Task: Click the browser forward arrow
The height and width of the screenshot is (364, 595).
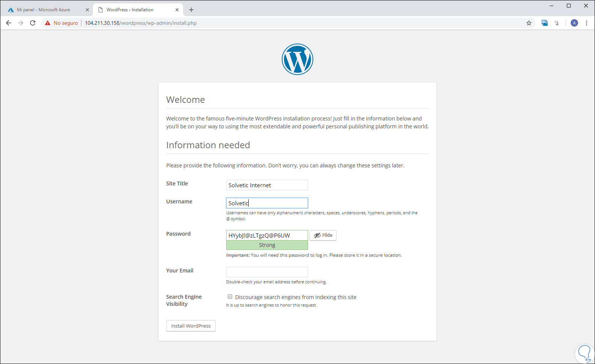Action: pos(21,23)
